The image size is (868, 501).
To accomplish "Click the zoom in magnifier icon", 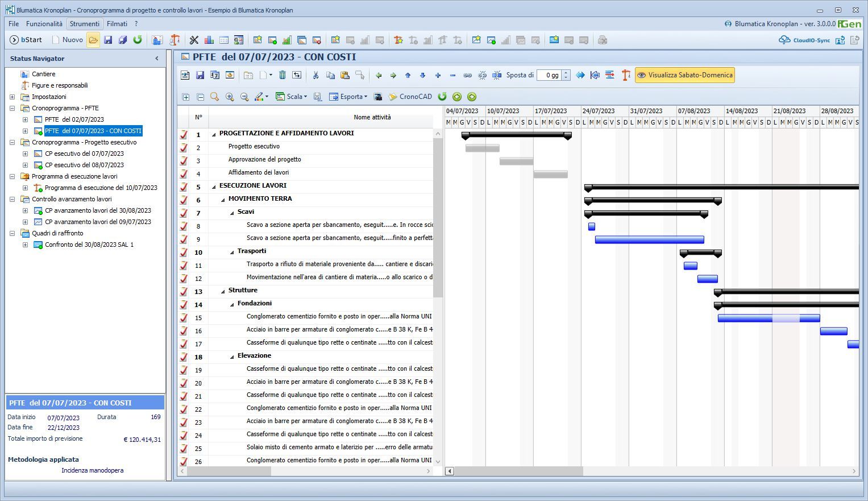I will [230, 97].
